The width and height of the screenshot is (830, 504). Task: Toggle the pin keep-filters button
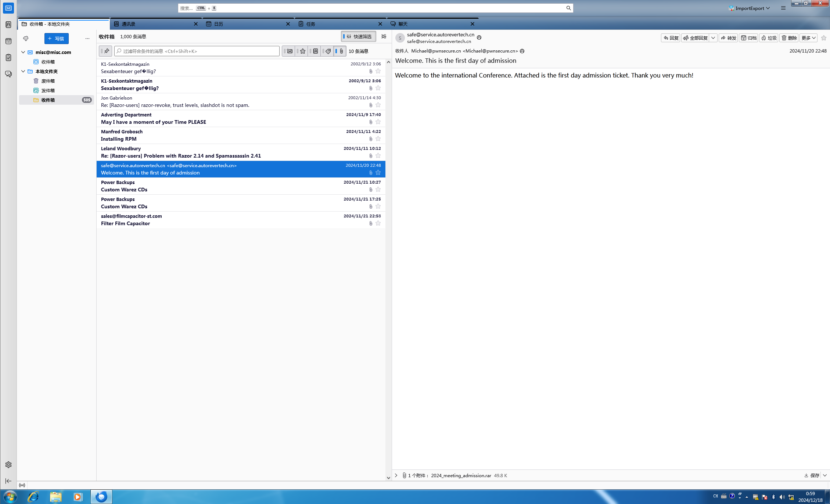(105, 51)
